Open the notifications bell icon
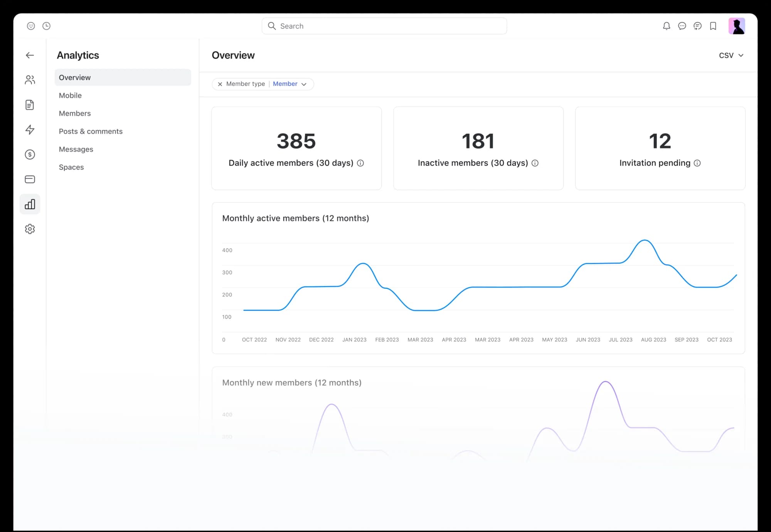This screenshot has height=532, width=771. (667, 26)
